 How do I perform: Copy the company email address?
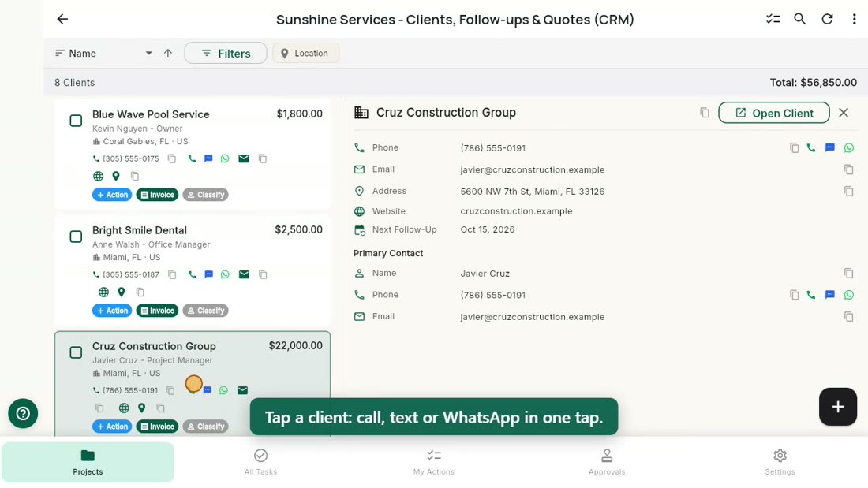pos(848,169)
